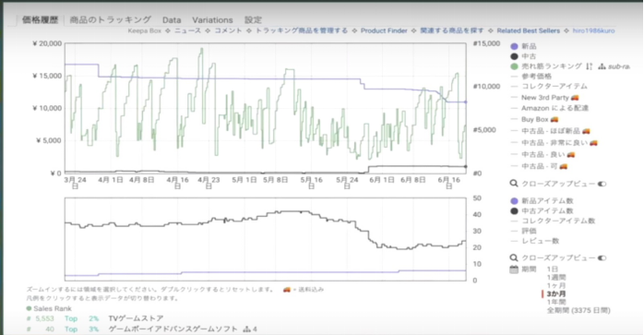Click the sort arrows icon beside 売れ筋ランキング
The height and width of the screenshot is (335, 644).
coord(590,66)
